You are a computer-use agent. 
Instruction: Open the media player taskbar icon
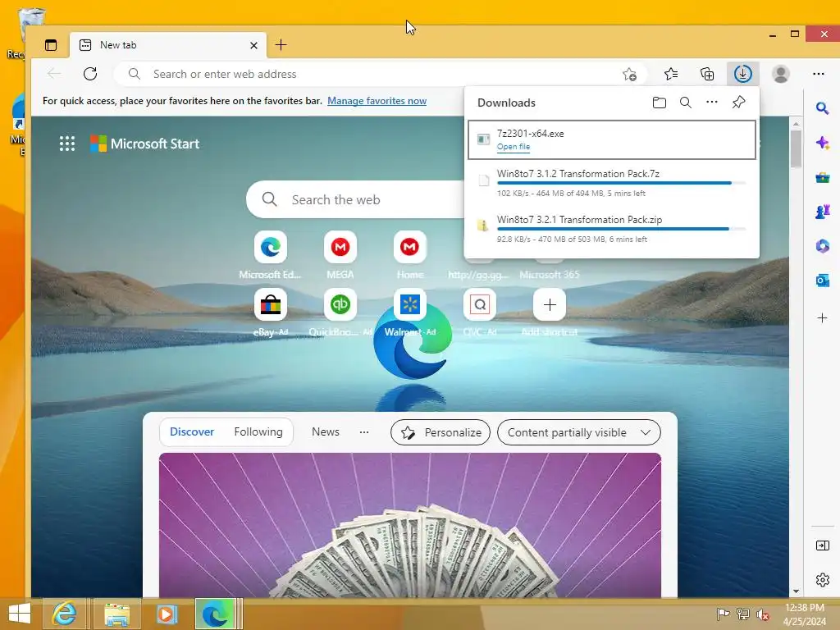(x=166, y=614)
